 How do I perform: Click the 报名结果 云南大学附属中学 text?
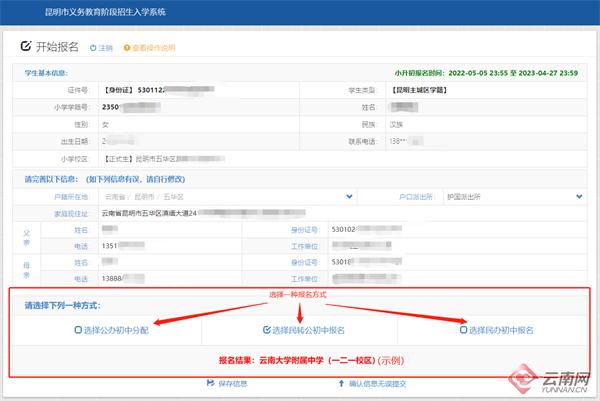[311, 360]
